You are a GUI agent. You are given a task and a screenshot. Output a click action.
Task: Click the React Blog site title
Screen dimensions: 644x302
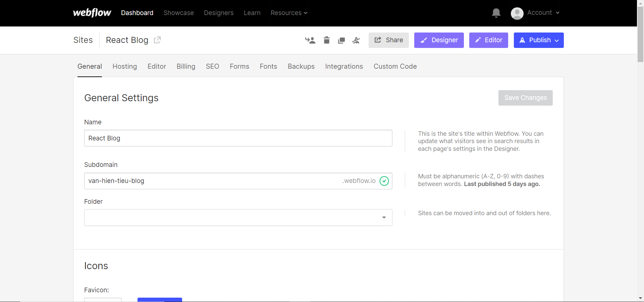tap(127, 40)
